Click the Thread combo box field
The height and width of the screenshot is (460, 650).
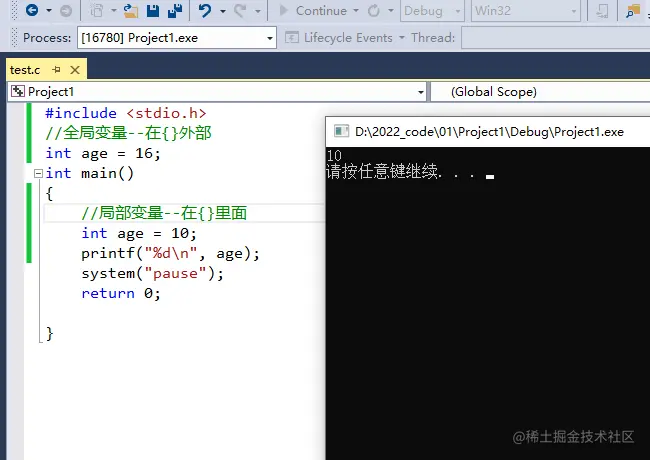pos(555,38)
